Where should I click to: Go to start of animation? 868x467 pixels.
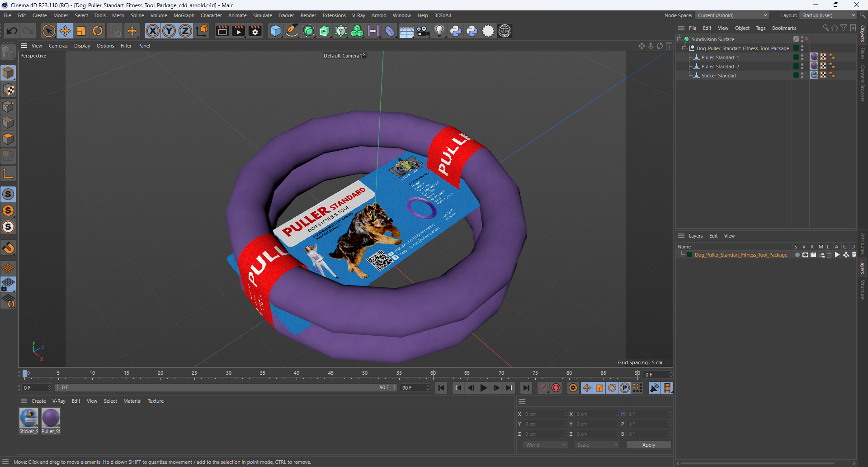(441, 388)
